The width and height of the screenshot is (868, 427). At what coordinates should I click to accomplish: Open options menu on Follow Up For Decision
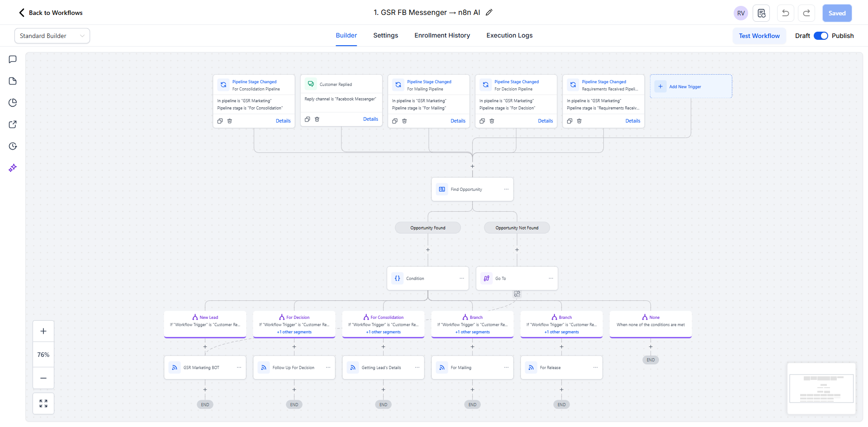coord(328,367)
